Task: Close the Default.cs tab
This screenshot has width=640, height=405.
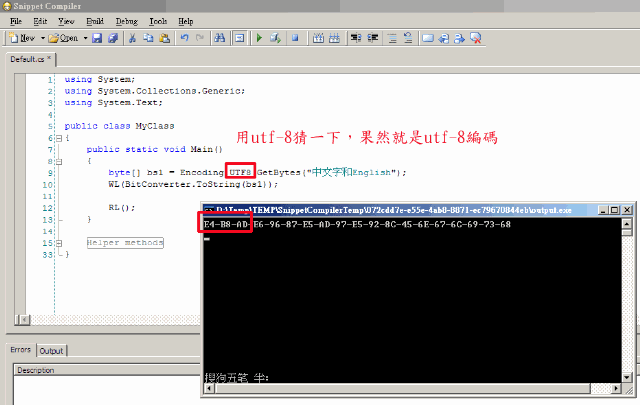Action: click(x=49, y=59)
